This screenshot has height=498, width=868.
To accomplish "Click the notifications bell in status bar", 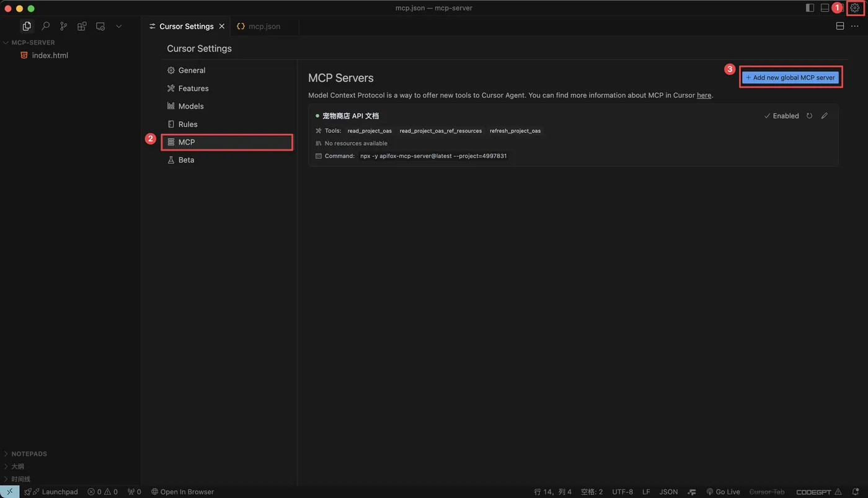I will tap(856, 492).
